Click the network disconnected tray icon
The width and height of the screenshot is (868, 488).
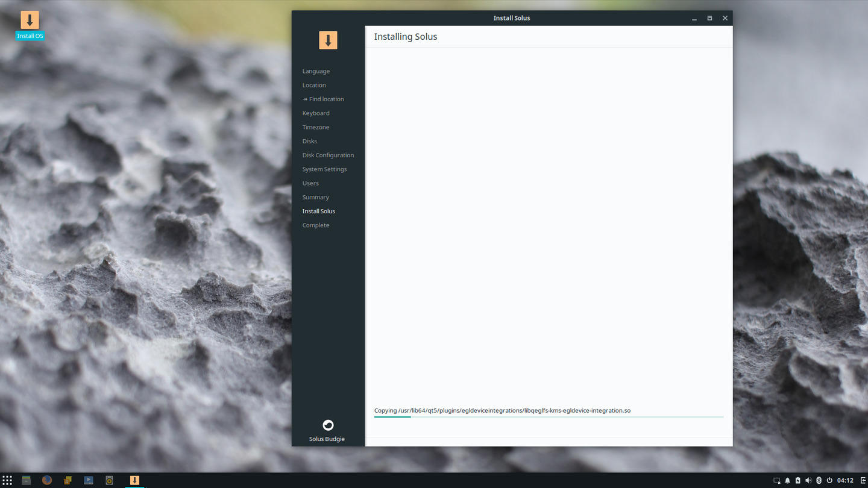point(777,480)
